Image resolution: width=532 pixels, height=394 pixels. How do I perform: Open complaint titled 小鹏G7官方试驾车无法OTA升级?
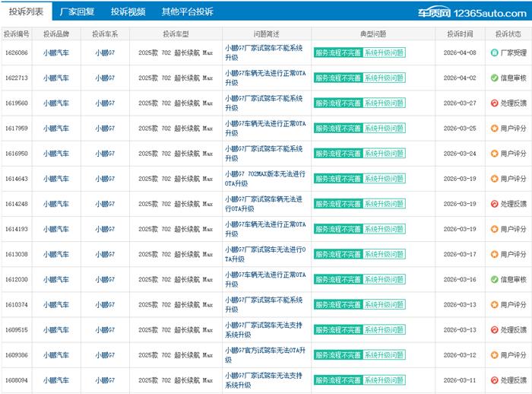[265, 355]
